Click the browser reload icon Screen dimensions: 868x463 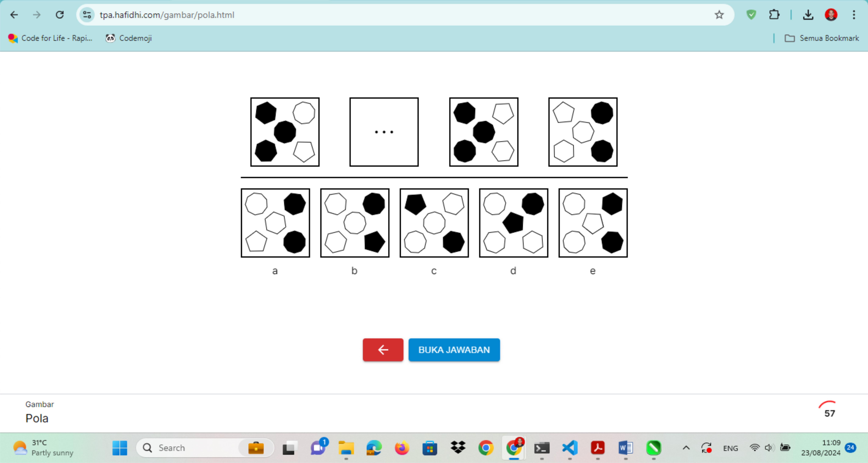(x=60, y=15)
